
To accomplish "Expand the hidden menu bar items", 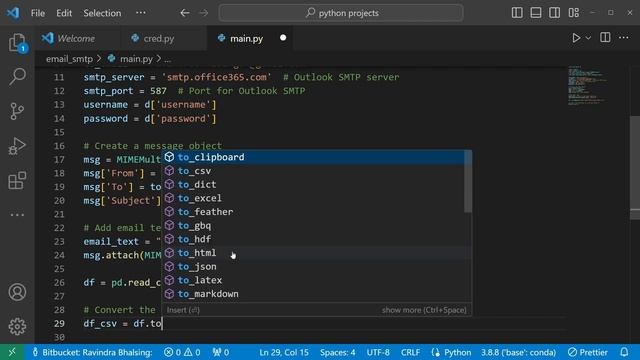I will (x=141, y=13).
